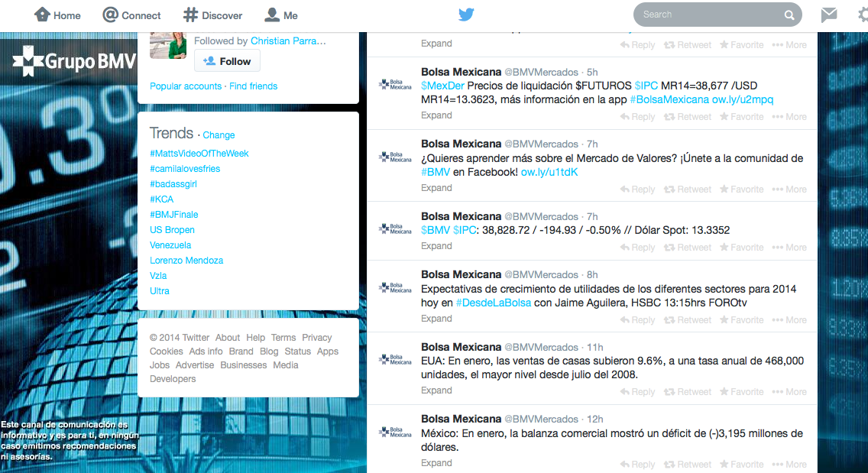Click the search magnifier icon

point(789,15)
